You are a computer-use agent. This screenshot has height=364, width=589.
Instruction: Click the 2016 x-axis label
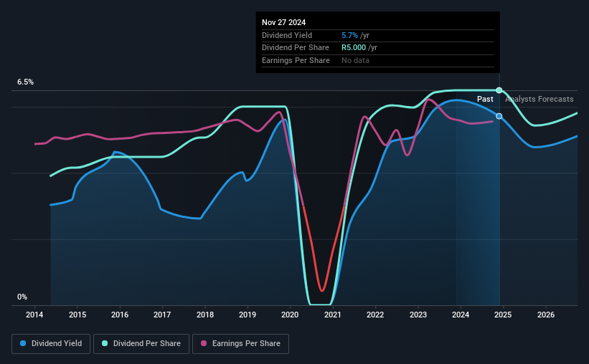[x=120, y=315]
